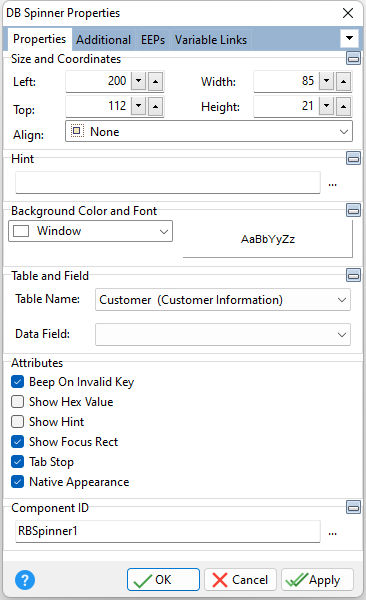Open the blue help icon
The height and width of the screenshot is (600, 366).
point(25,580)
